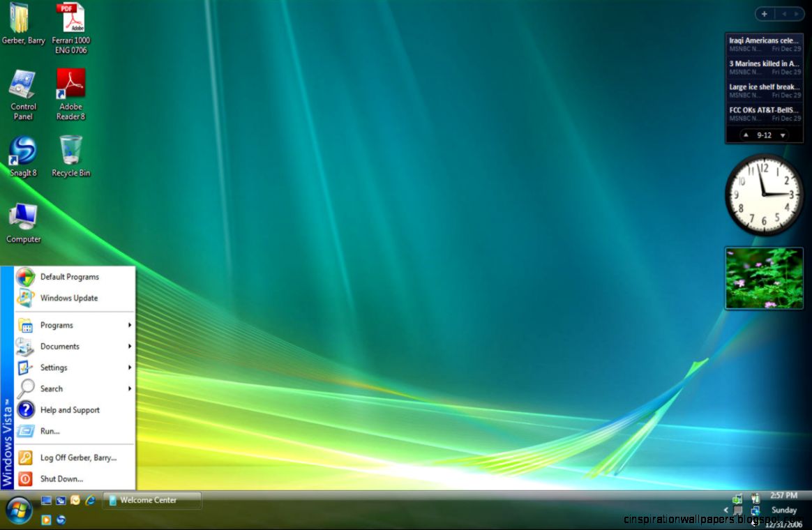Click Help and Support
Screen dimensions: 812x530
pos(70,410)
